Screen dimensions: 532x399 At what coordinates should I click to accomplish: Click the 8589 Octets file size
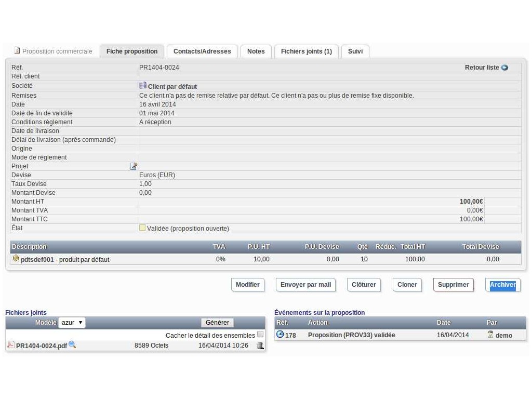[151, 345]
